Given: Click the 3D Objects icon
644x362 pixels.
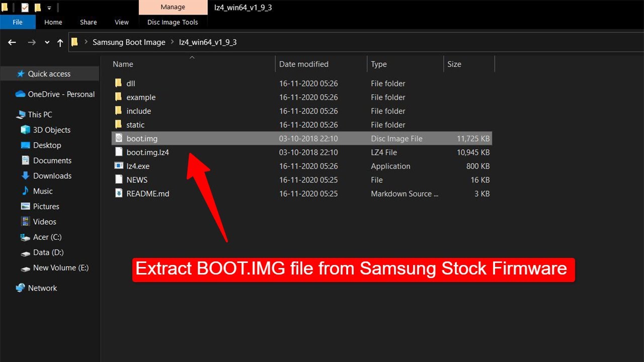Looking at the screenshot, I should click(25, 130).
